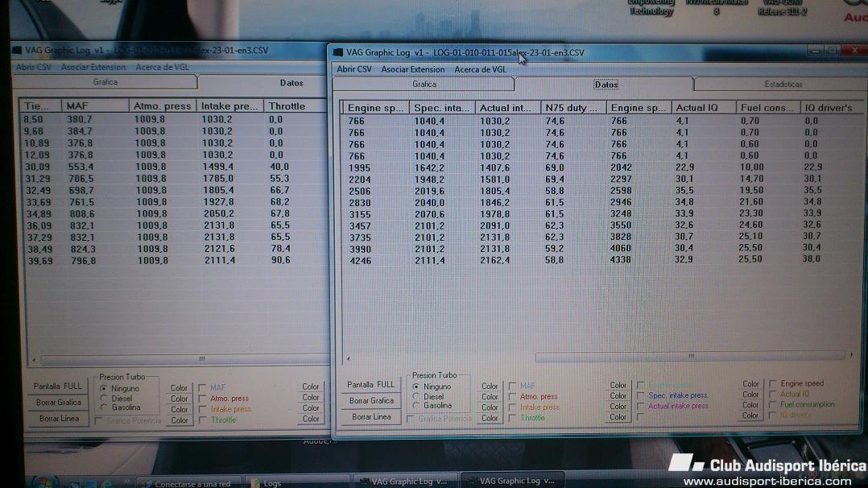Click Color button beside MAF, front window
This screenshot has width=868, height=488.
tap(490, 386)
